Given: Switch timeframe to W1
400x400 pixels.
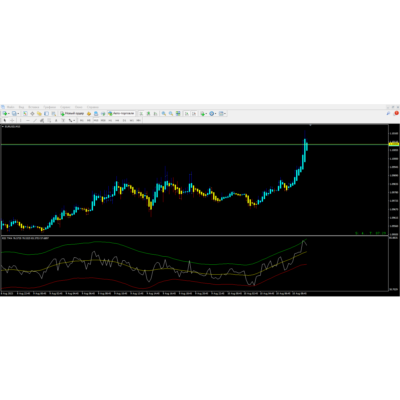Looking at the screenshot, I should tap(131, 120).
